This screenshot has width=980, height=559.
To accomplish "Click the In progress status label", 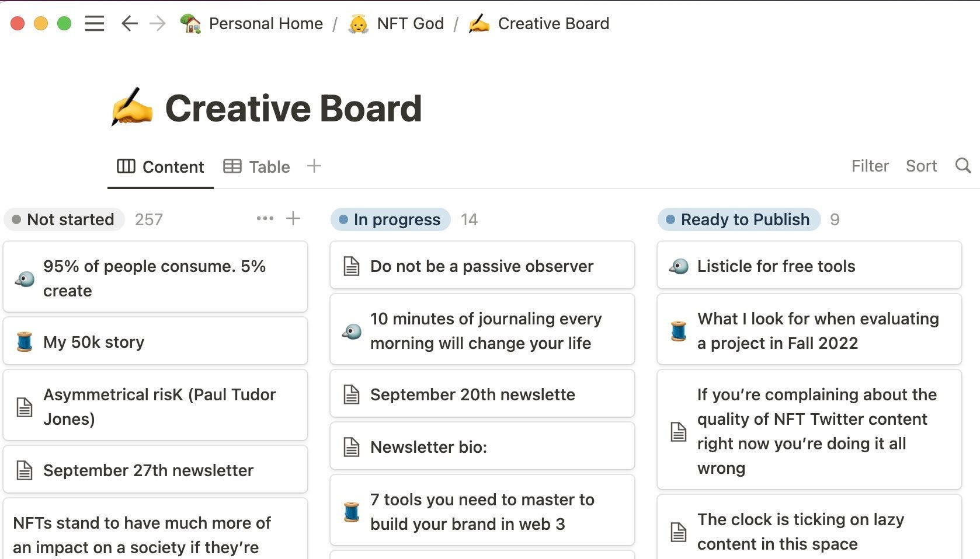I will (x=390, y=219).
